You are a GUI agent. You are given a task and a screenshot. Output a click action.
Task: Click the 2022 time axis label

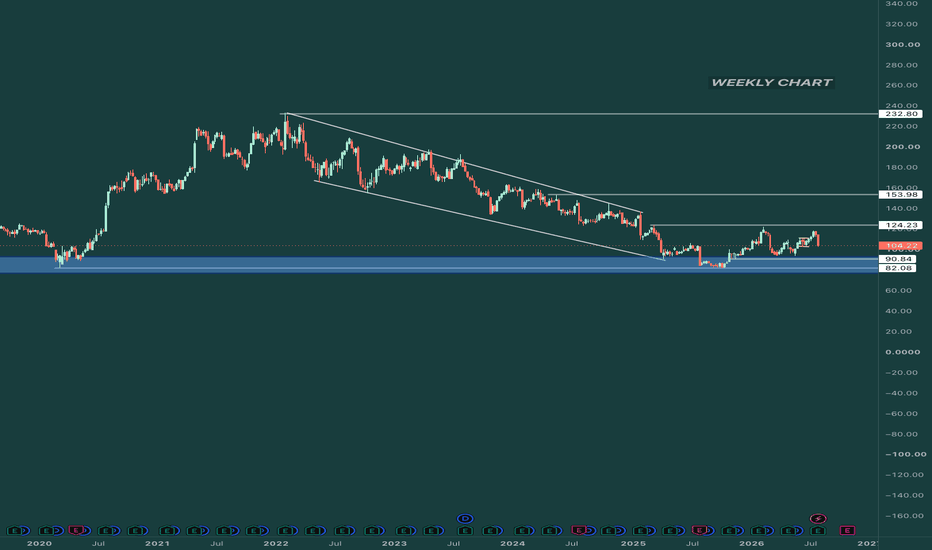coord(276,543)
